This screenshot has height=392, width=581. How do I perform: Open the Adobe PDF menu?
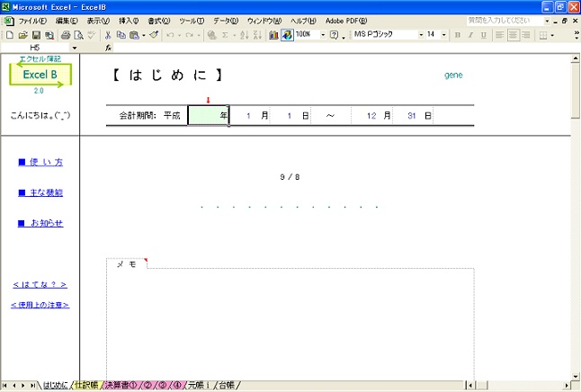pyautogui.click(x=346, y=21)
